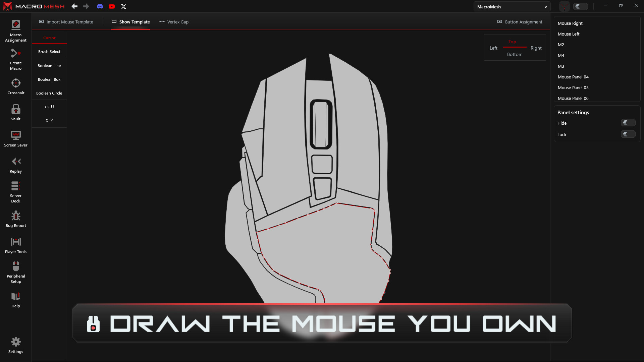Toggle the Lock panel switch

tap(628, 134)
